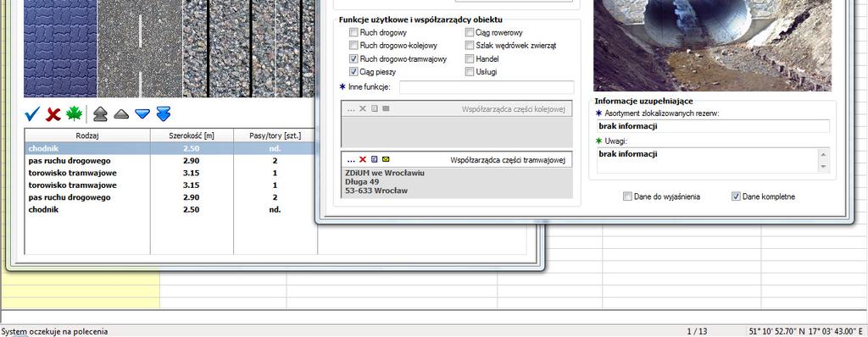Viewport: 868px width, 337px height.
Task: Click the 1 / 13 record counter
Action: (x=697, y=331)
